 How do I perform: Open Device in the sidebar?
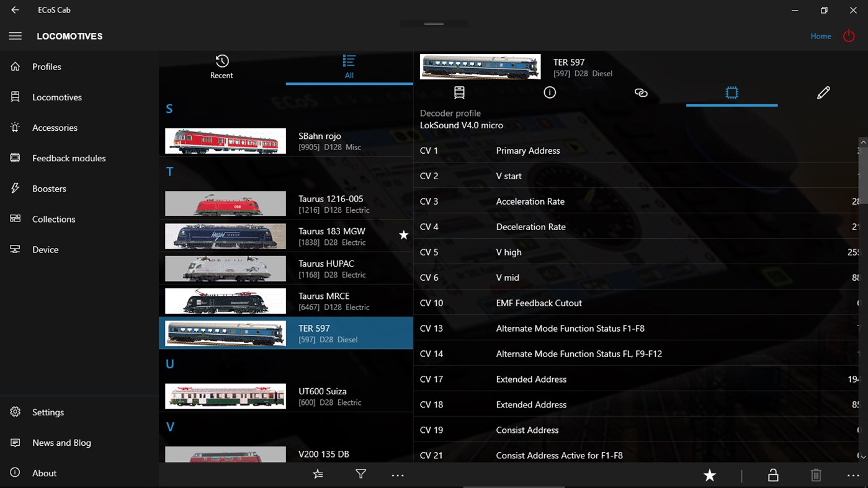pos(79,249)
